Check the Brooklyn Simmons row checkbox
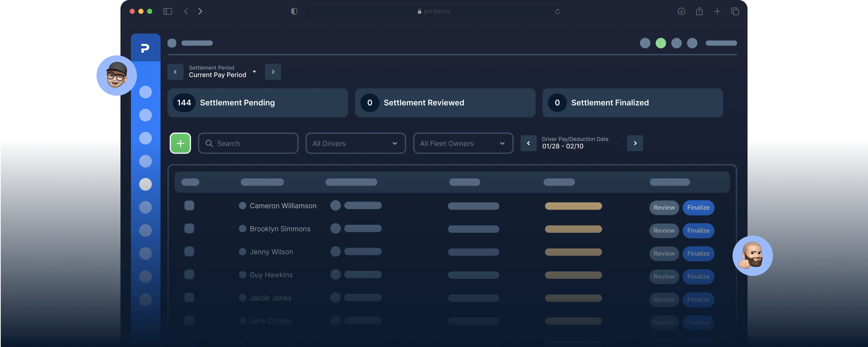 tap(189, 228)
